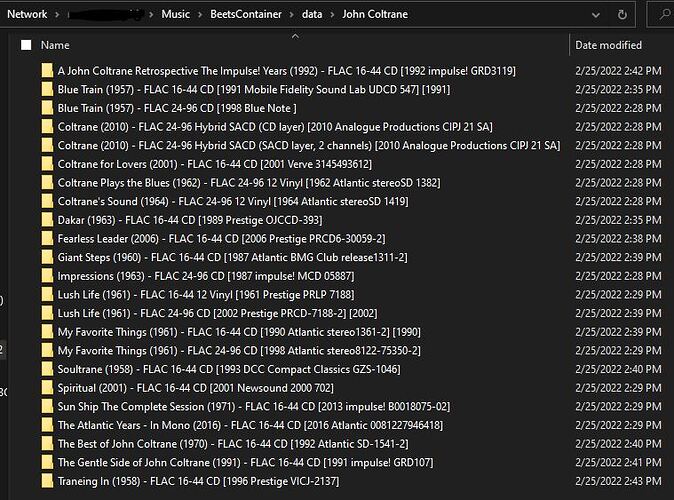
Task: Open address bar history dropdown
Action: [x=595, y=15]
